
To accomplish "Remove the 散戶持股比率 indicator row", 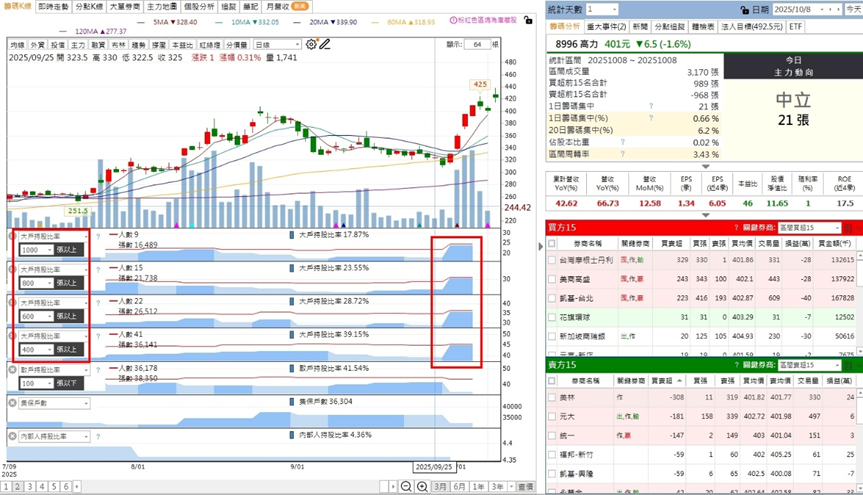I will click(12, 369).
